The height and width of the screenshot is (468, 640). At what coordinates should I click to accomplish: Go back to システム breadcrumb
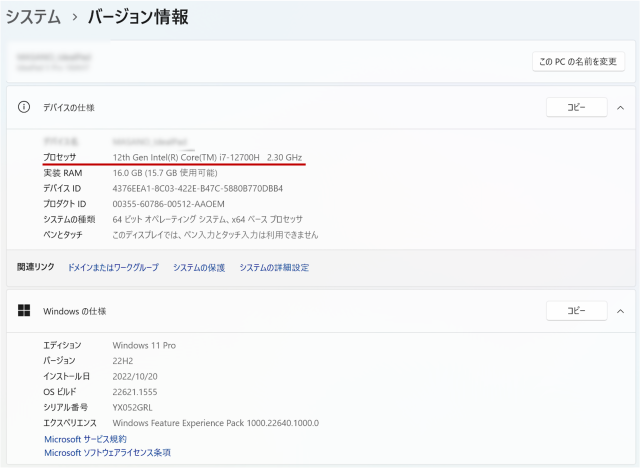33,17
